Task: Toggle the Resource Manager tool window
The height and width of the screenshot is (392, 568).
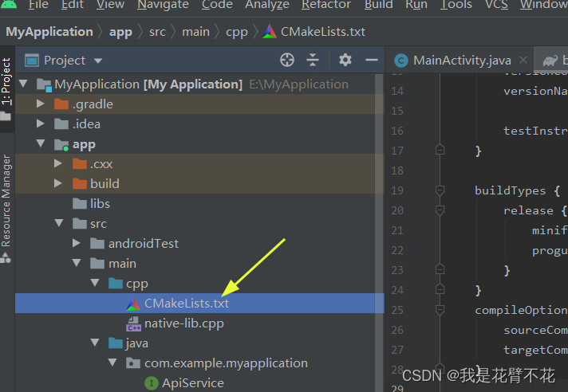Action: click(6, 200)
